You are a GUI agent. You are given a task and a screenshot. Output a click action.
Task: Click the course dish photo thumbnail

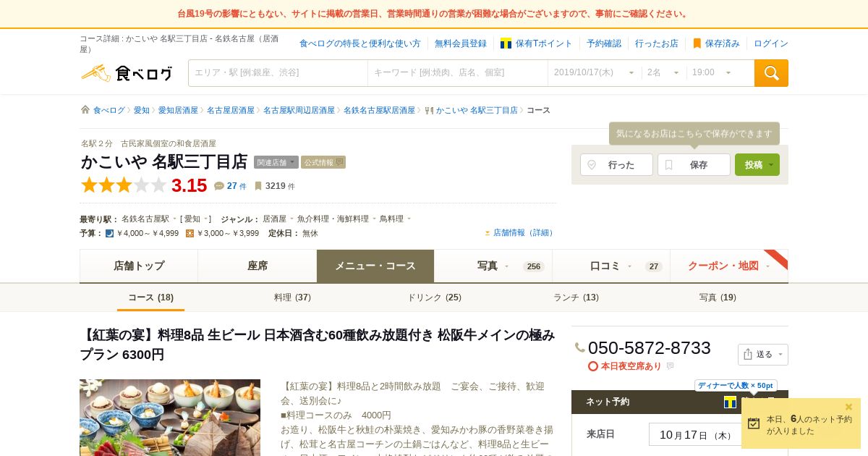click(170, 418)
